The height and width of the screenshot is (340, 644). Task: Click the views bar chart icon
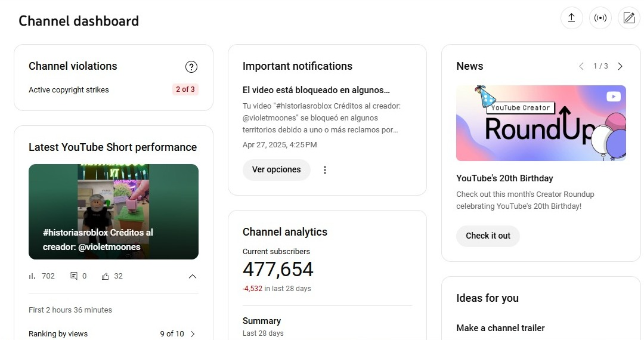pos(32,276)
